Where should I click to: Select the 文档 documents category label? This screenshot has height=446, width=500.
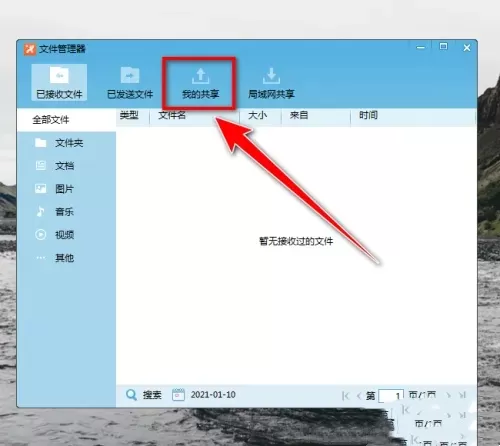click(64, 166)
